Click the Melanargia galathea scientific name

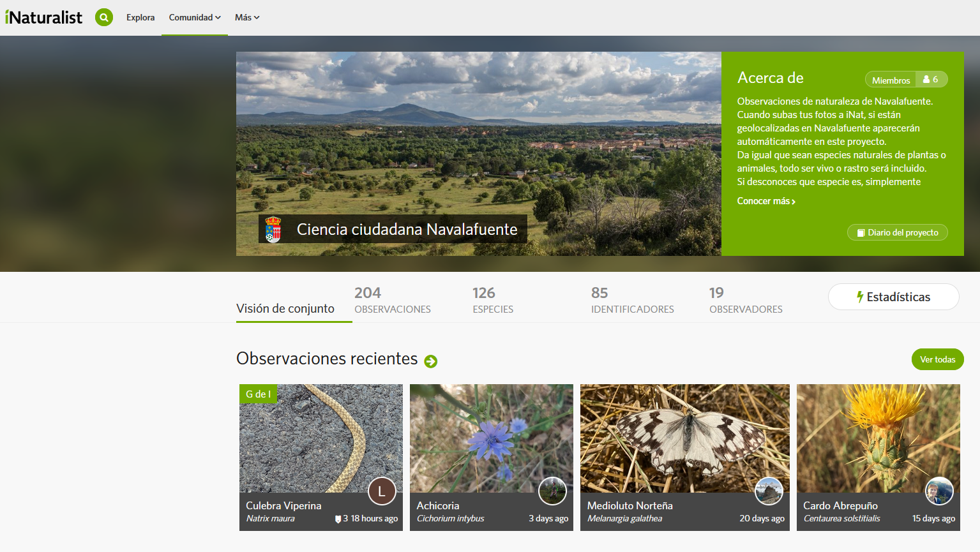[624, 518]
